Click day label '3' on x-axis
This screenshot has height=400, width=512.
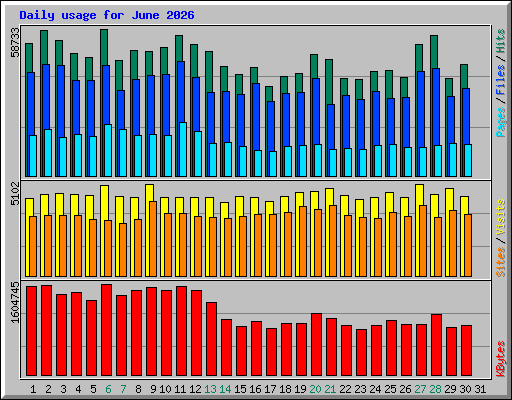click(63, 389)
